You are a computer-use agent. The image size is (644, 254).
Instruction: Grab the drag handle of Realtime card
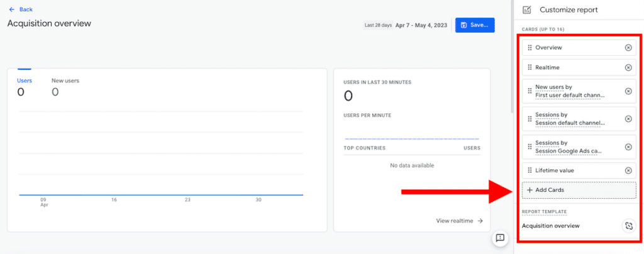click(x=530, y=67)
